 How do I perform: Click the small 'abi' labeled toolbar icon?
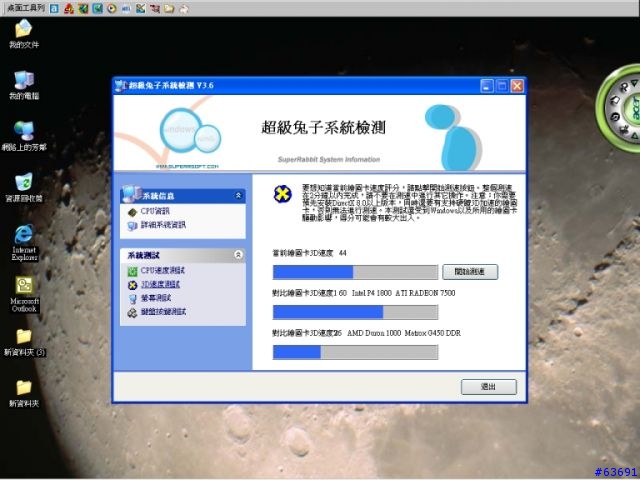coord(126,8)
